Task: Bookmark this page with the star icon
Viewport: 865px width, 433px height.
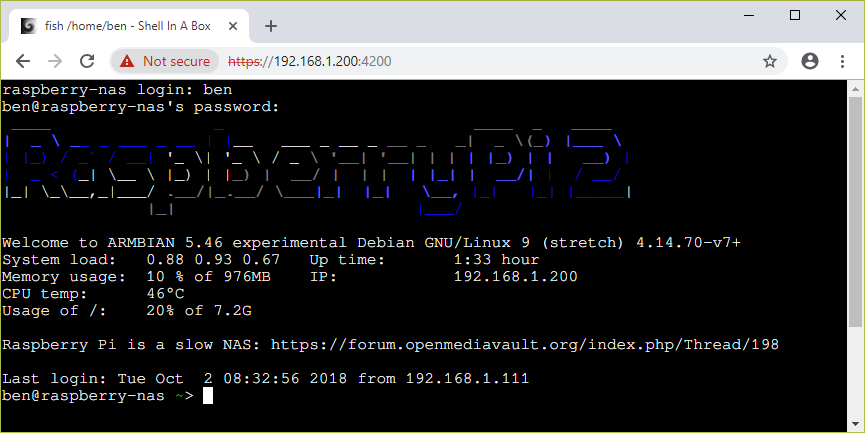Action: (770, 61)
